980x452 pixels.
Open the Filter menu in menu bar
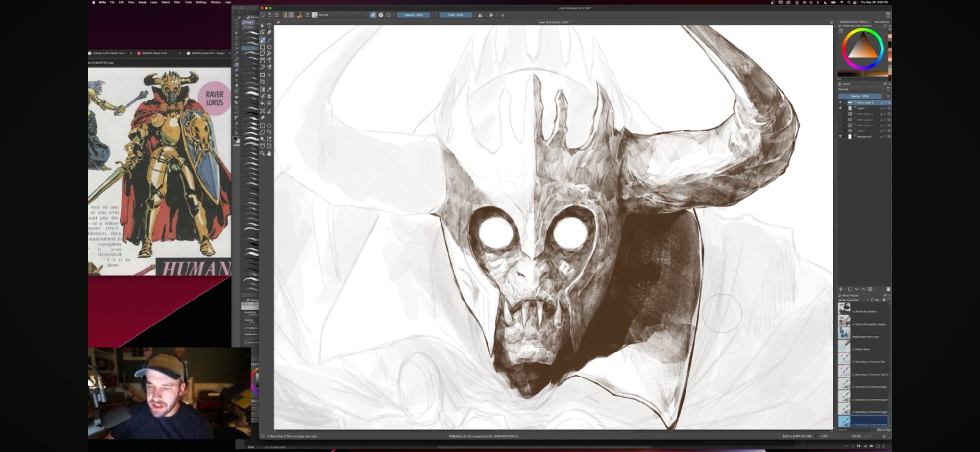(177, 2)
